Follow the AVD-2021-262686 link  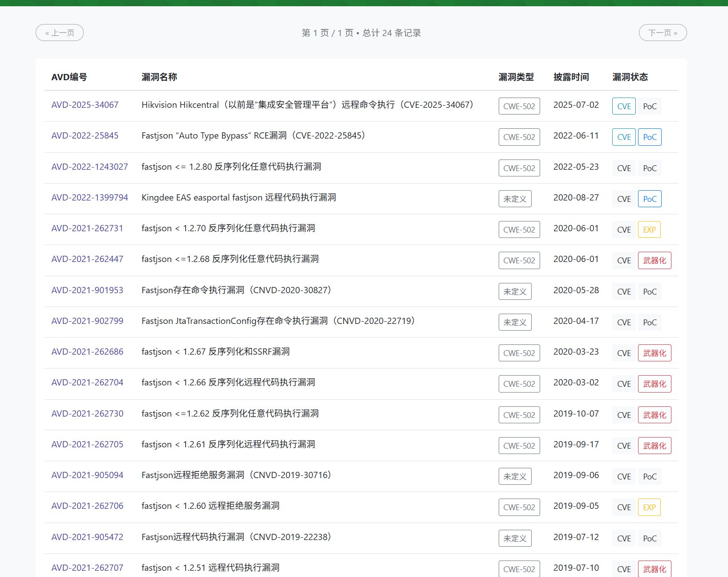click(87, 352)
